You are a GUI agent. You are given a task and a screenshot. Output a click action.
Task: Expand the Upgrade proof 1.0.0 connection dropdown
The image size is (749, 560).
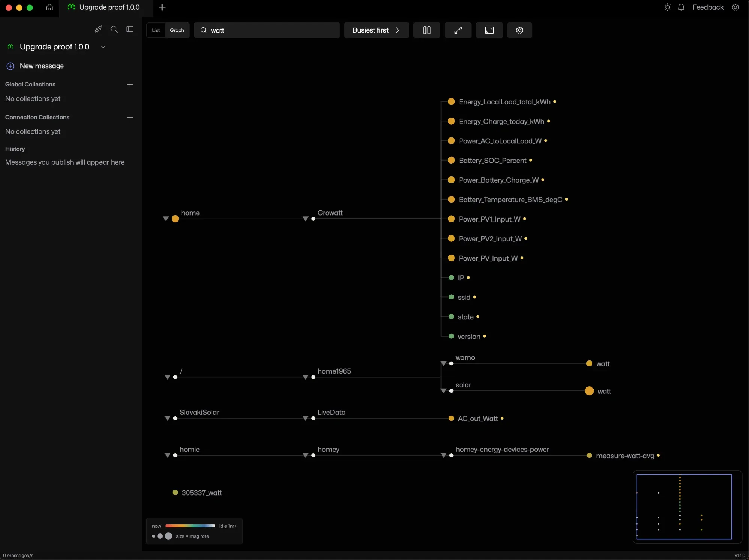tap(103, 47)
